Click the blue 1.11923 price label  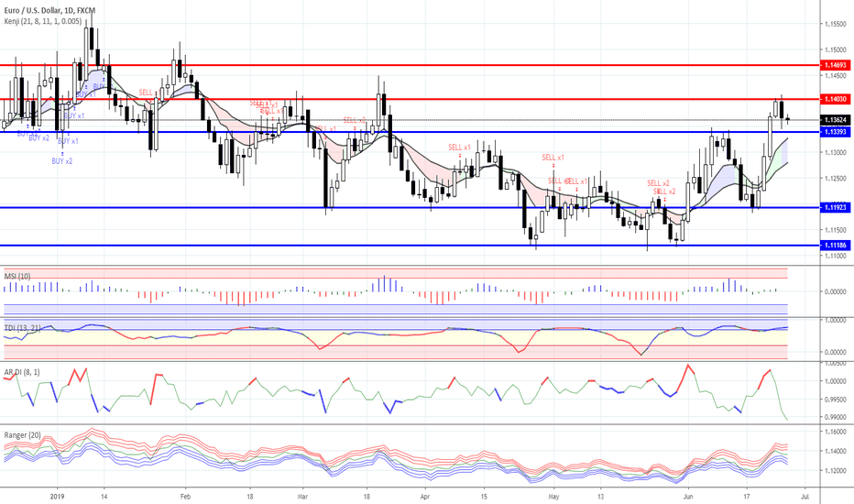click(x=836, y=208)
